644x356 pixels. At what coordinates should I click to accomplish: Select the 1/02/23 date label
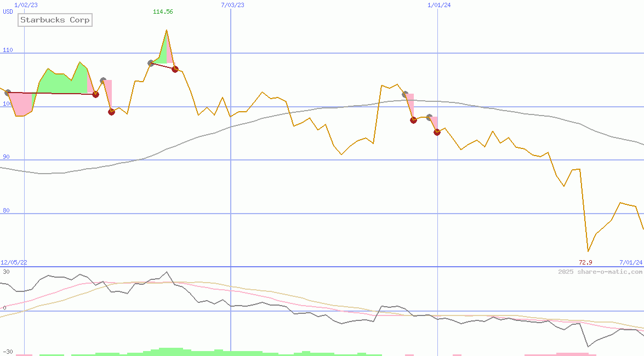25,4
